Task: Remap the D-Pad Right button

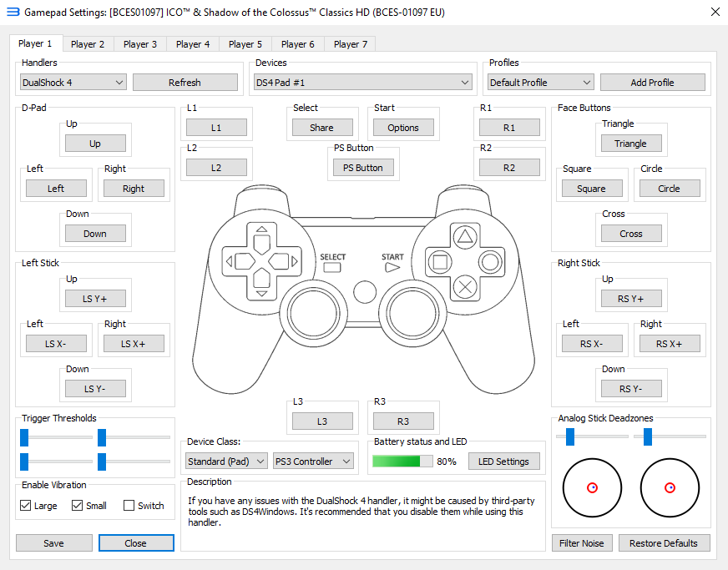Action: tap(134, 189)
